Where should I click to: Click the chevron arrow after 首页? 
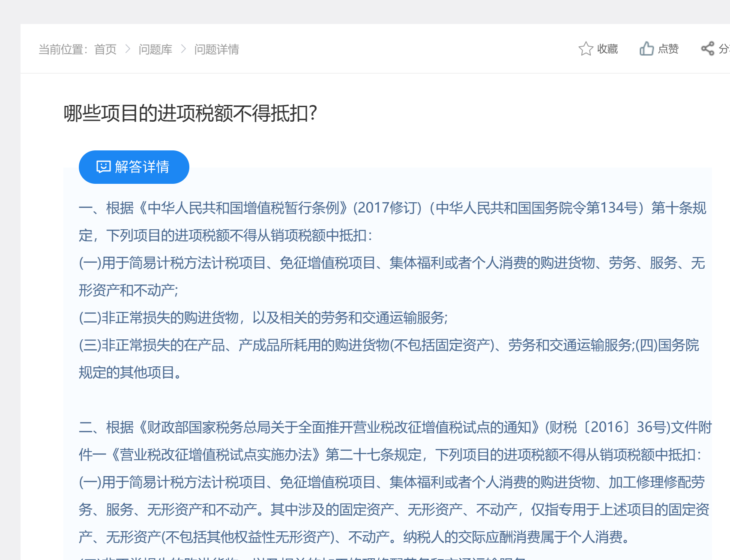[128, 49]
